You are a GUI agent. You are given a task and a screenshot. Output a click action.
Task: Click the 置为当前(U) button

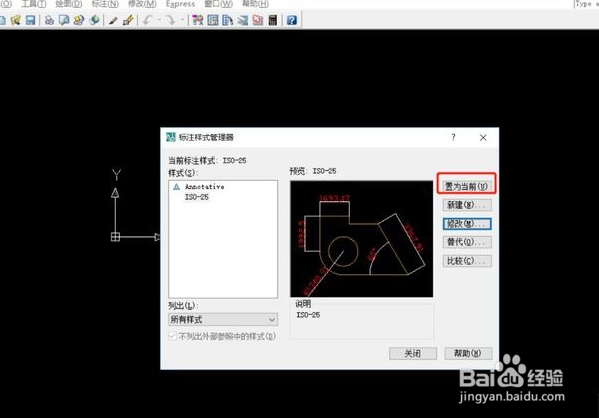point(466,186)
